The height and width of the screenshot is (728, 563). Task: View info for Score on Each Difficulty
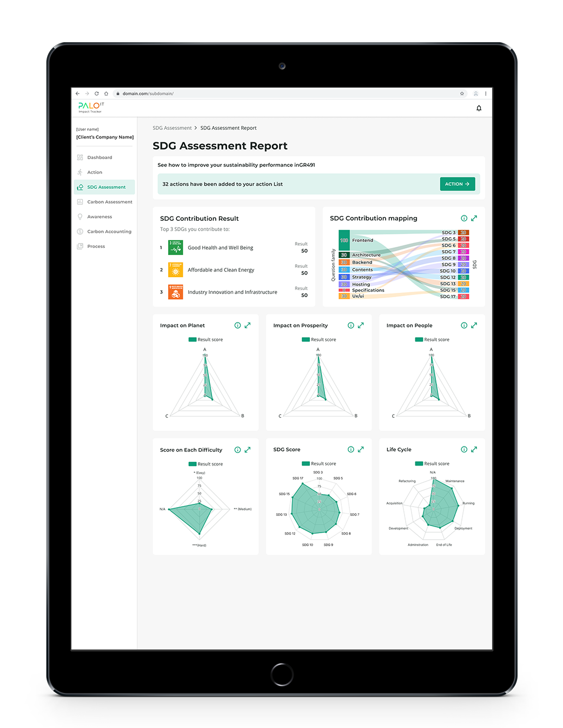click(237, 450)
